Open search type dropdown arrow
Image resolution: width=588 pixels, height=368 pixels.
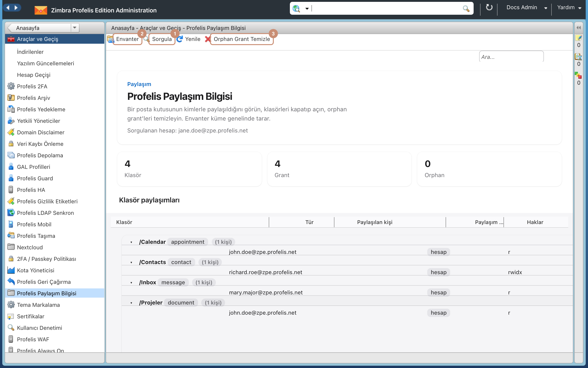[307, 9]
